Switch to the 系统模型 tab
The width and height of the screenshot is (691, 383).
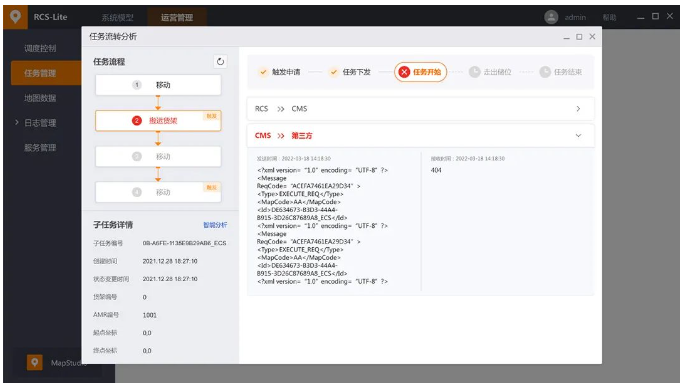click(117, 18)
